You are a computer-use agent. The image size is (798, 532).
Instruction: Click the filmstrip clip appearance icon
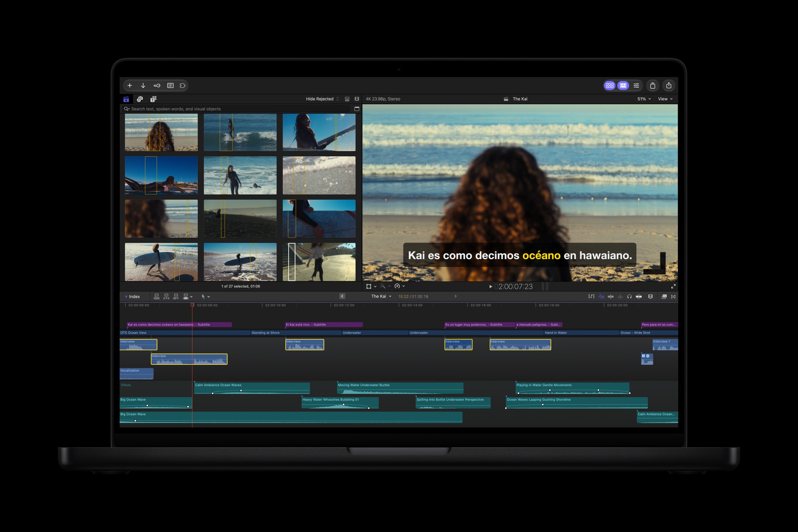pos(357,99)
